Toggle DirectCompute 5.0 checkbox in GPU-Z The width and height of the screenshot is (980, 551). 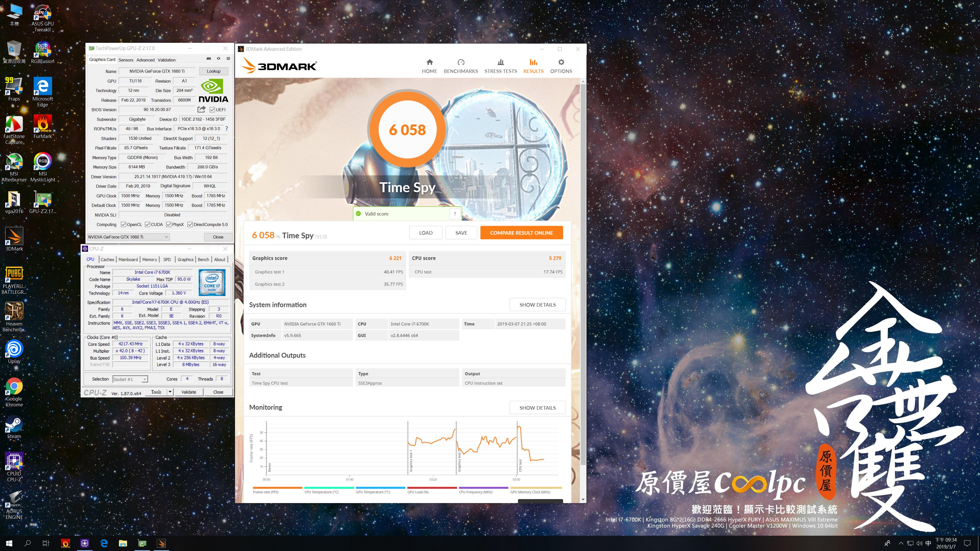(190, 224)
